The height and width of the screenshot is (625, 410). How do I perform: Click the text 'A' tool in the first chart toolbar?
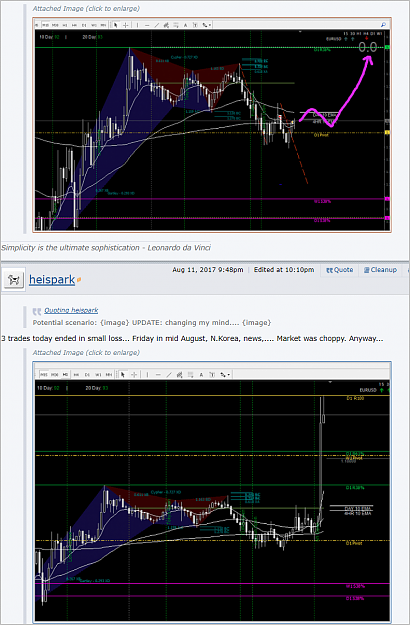point(185,25)
